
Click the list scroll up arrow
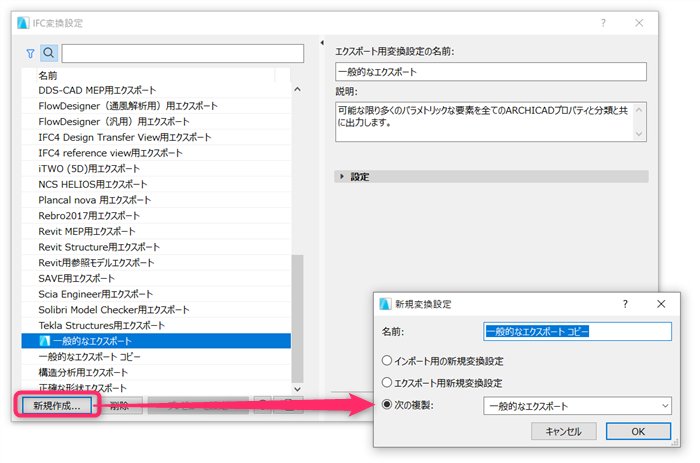click(297, 89)
